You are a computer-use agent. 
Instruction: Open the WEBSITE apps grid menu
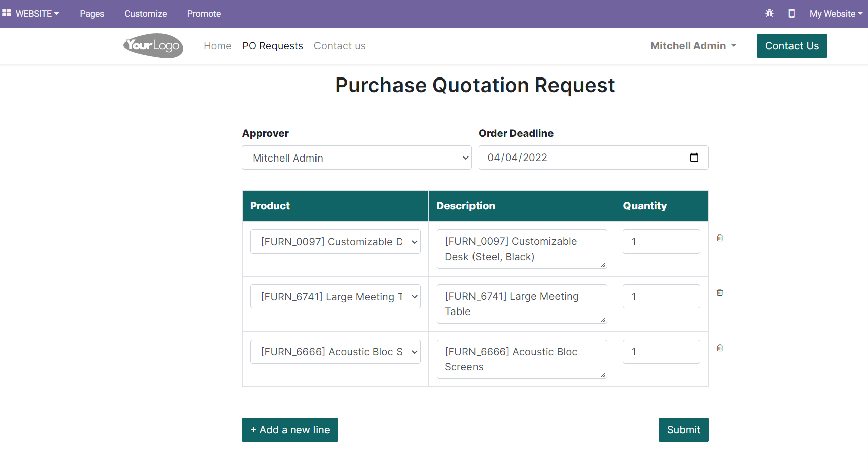[x=31, y=14]
